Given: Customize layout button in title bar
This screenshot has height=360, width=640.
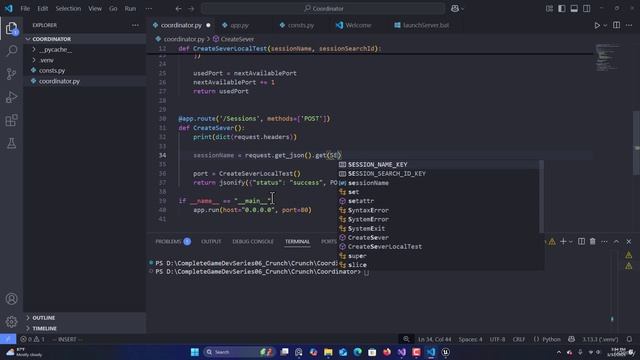Looking at the screenshot, I should tap(549, 9).
